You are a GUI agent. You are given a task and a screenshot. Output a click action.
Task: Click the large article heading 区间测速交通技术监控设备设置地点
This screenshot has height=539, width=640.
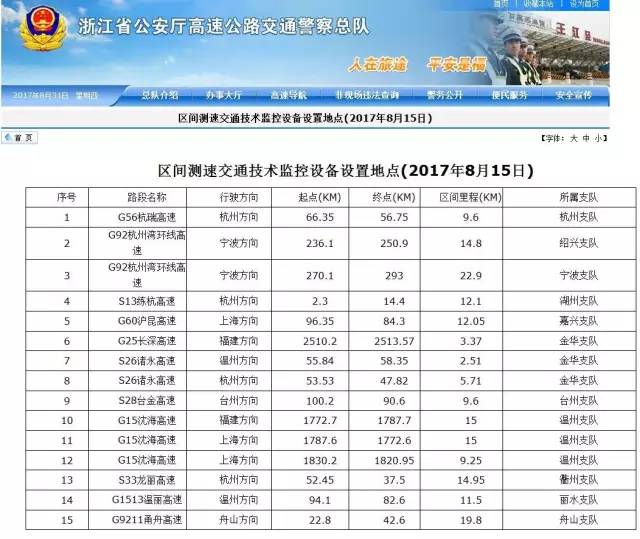pyautogui.click(x=346, y=171)
